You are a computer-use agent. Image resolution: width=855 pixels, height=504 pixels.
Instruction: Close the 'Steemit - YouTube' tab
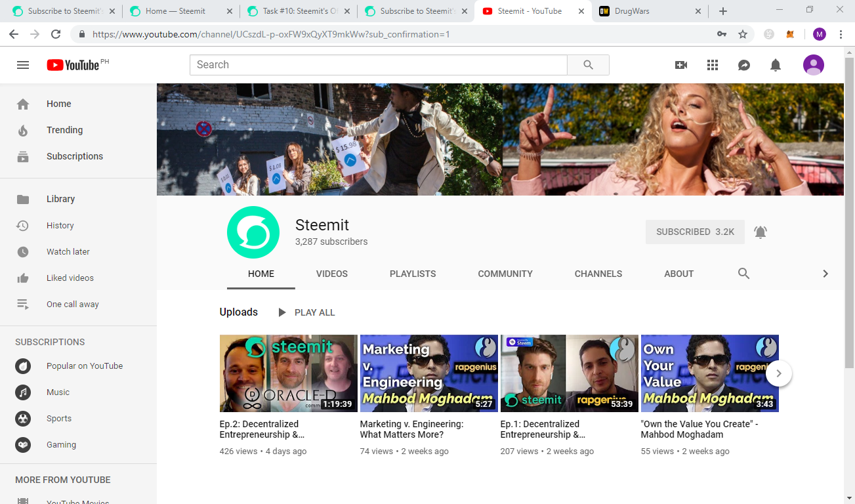(581, 11)
